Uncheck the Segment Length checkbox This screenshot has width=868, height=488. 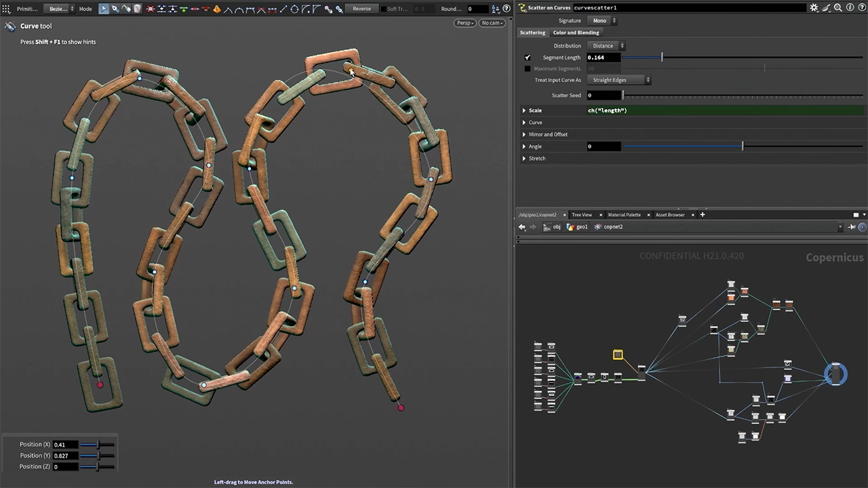click(528, 58)
